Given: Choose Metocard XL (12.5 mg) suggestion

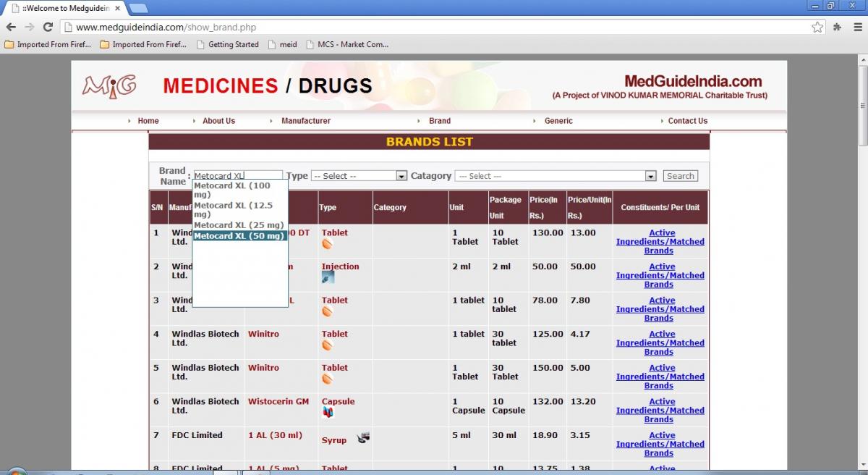Looking at the screenshot, I should pos(240,210).
